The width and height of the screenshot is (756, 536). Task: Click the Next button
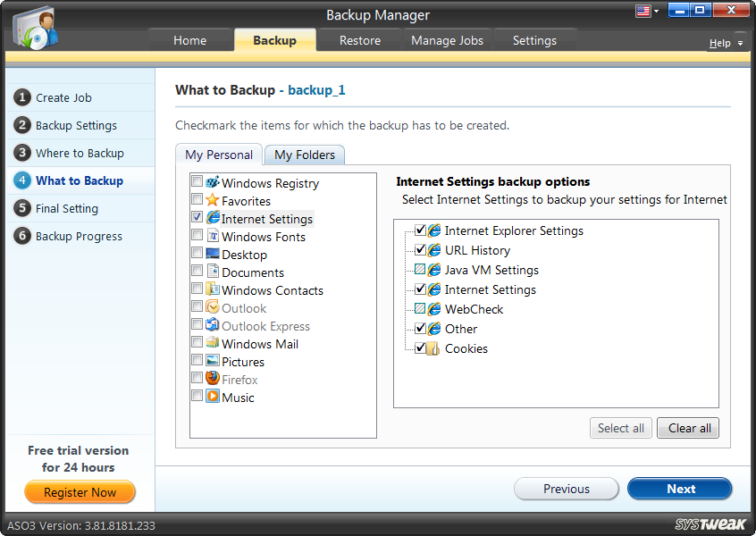click(680, 489)
